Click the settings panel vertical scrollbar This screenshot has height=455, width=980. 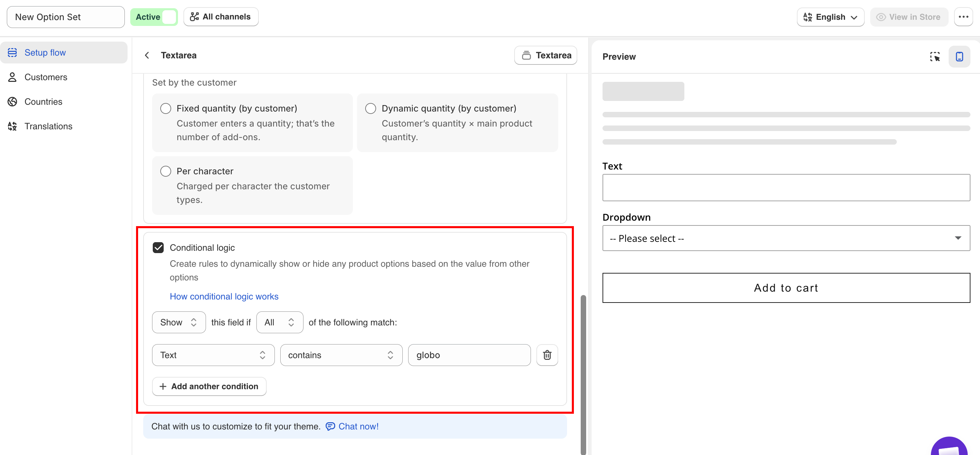tap(583, 375)
